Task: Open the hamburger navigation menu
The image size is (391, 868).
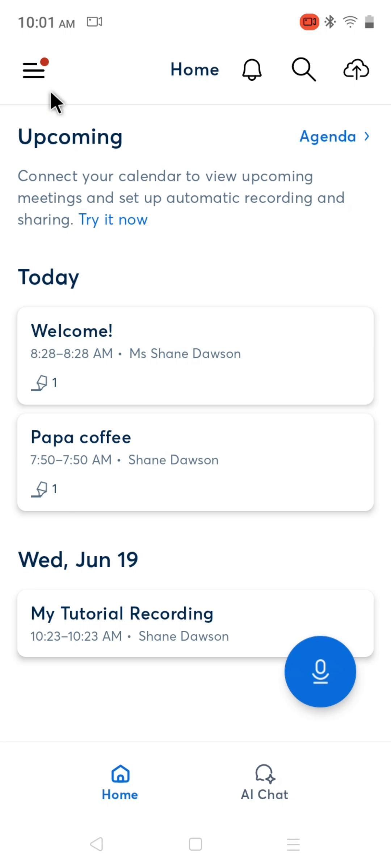Action: (34, 70)
